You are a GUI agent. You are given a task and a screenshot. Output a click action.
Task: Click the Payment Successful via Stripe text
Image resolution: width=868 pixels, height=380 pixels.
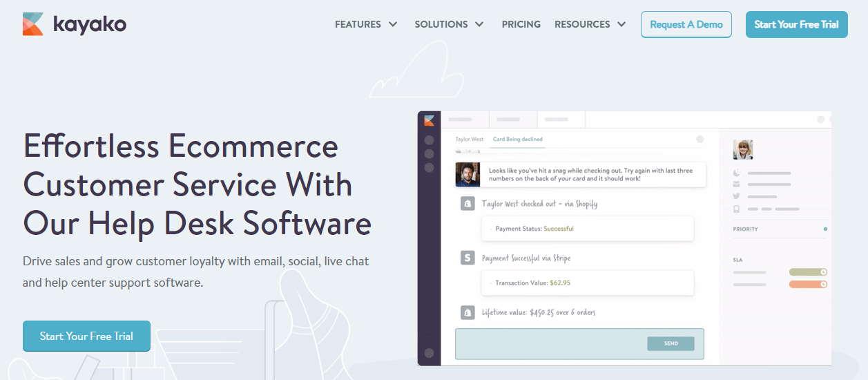pos(526,258)
